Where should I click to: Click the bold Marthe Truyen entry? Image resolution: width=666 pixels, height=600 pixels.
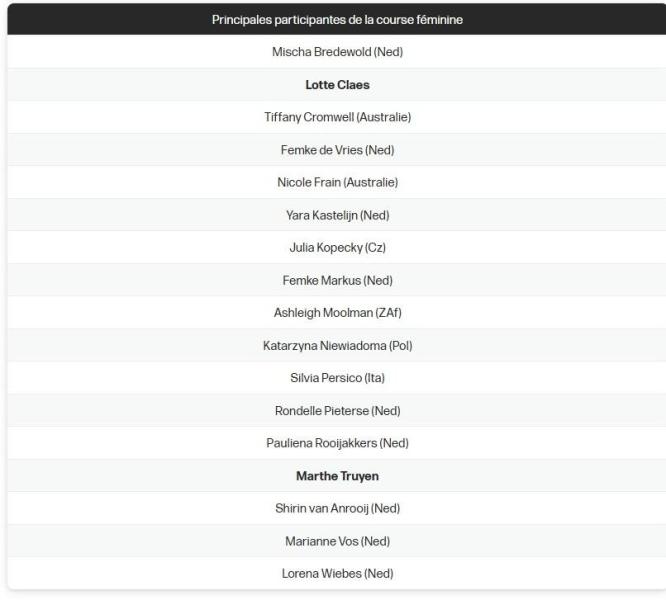click(x=337, y=476)
